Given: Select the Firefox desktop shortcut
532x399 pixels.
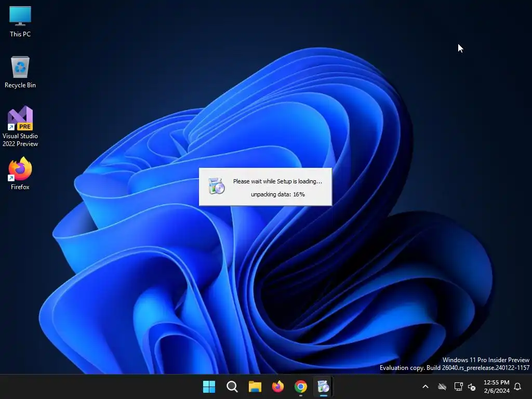Looking at the screenshot, I should (20, 174).
